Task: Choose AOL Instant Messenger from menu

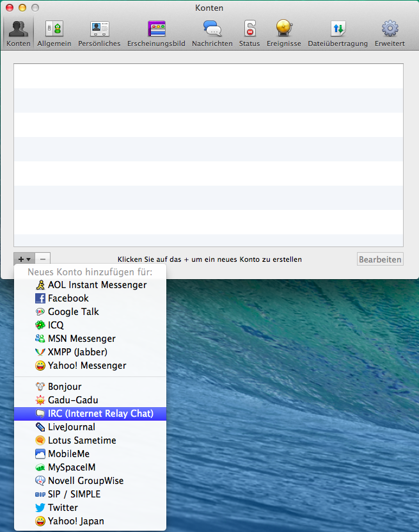Action: (x=97, y=285)
